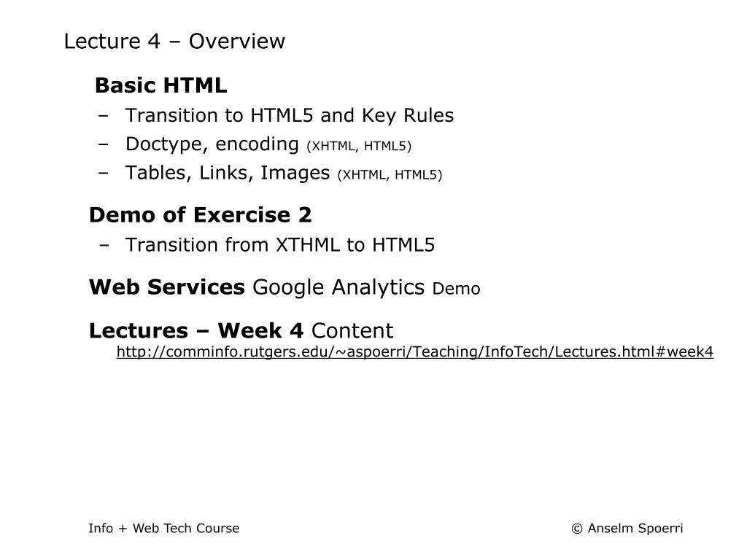The height and width of the screenshot is (560, 747).
Task: Click the 'Info + Web Tech Course' footer
Action: 164,529
